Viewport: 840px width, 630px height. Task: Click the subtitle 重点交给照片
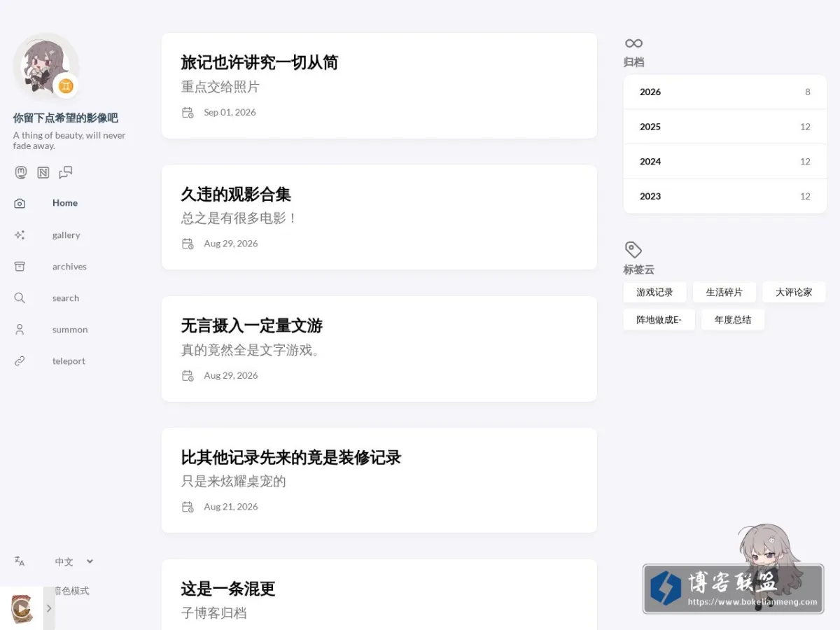coord(220,87)
